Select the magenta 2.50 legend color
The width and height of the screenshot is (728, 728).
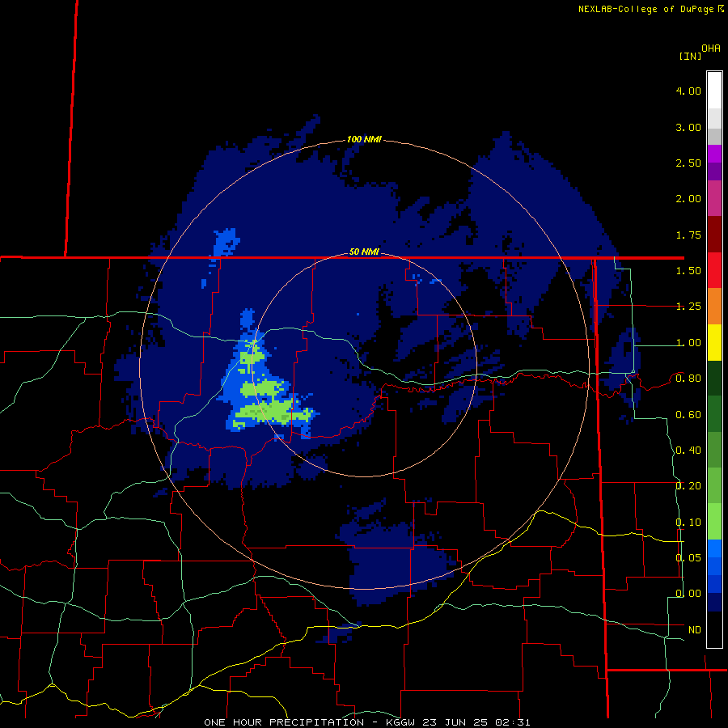point(714,154)
